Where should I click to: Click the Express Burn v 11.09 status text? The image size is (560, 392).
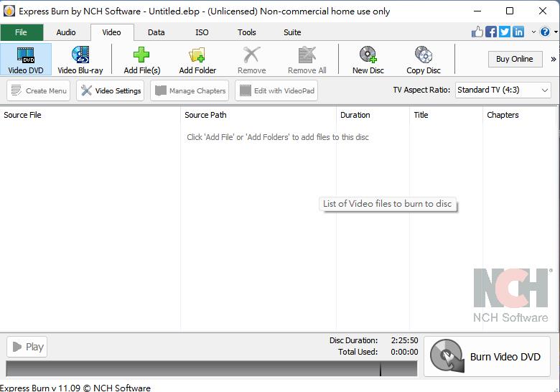pos(75,388)
